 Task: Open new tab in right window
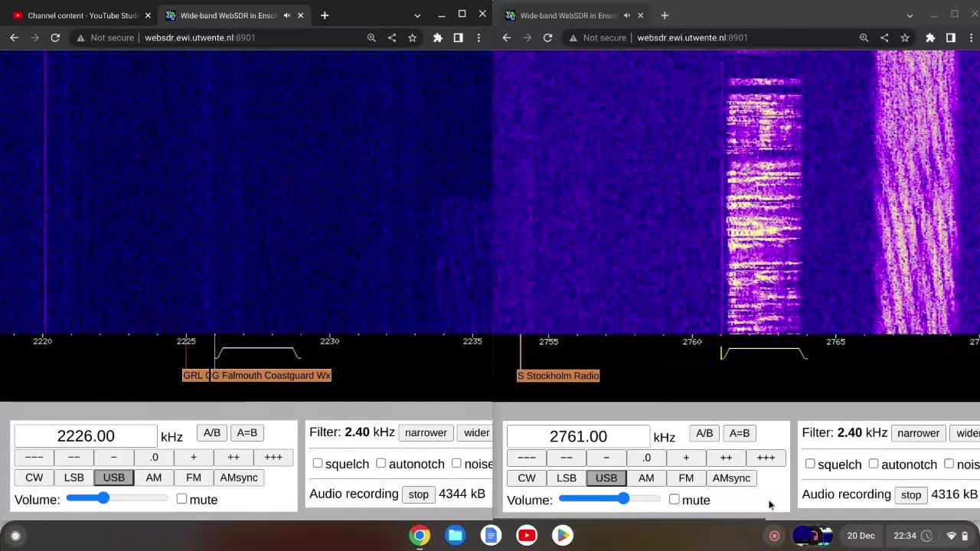[665, 15]
